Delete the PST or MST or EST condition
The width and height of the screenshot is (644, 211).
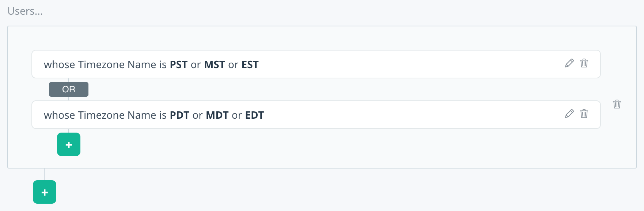click(584, 63)
